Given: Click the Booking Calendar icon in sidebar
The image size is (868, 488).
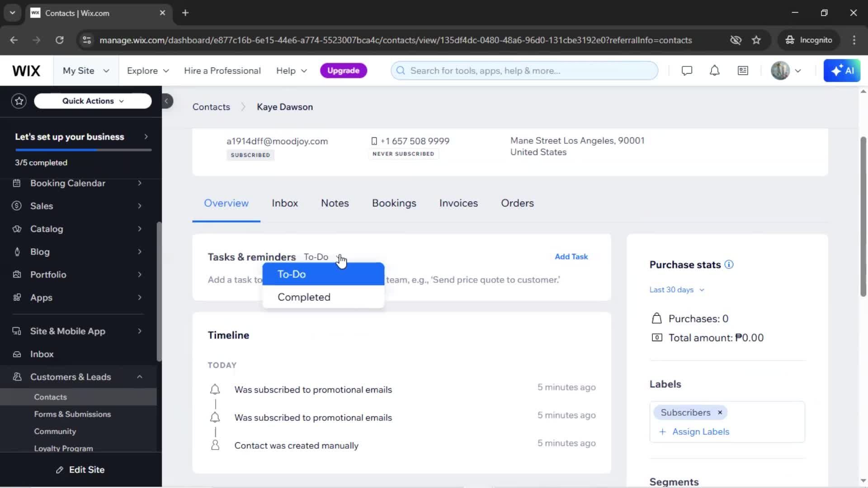Looking at the screenshot, I should pos(17,183).
